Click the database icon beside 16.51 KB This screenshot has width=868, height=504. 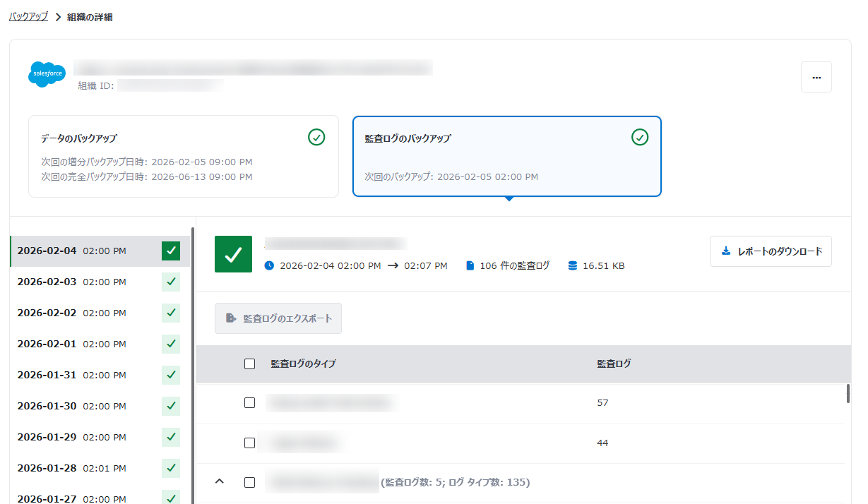click(x=572, y=266)
